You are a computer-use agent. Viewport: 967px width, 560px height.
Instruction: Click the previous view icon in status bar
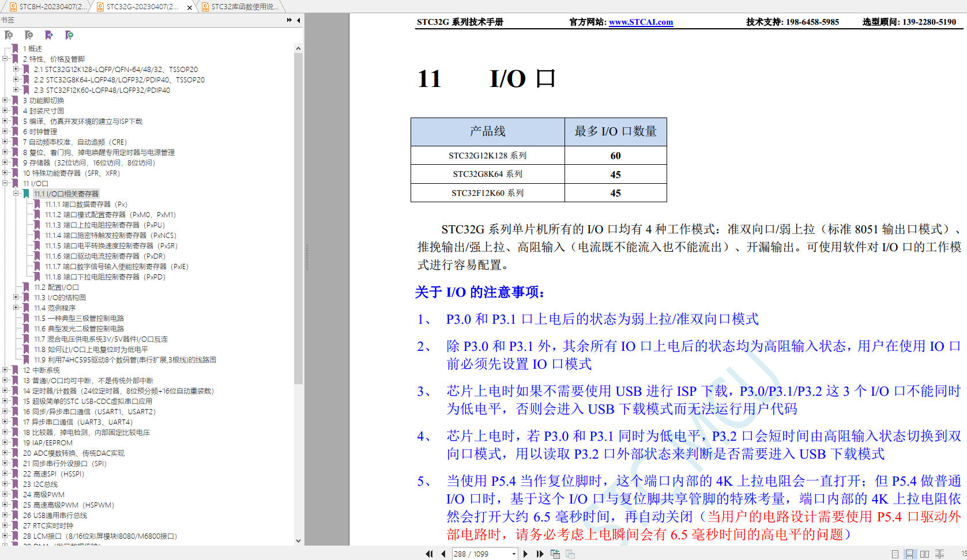click(555, 554)
